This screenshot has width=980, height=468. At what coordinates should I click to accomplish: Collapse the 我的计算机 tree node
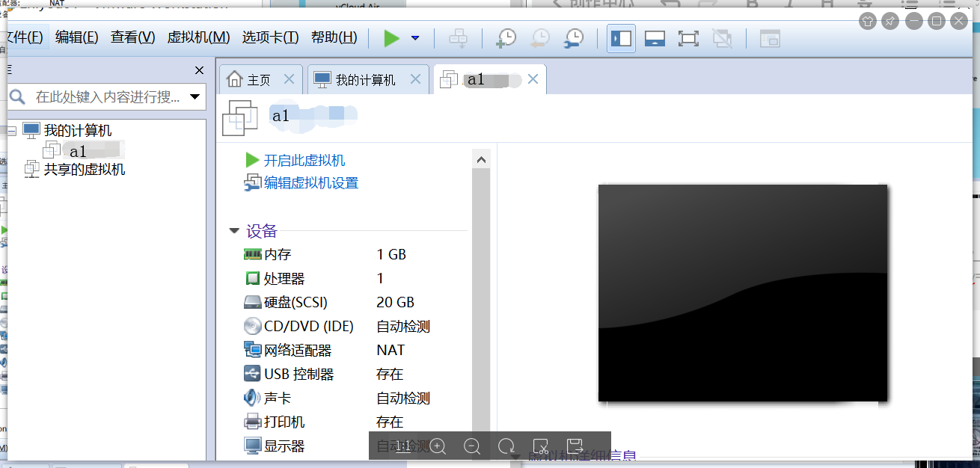11,131
